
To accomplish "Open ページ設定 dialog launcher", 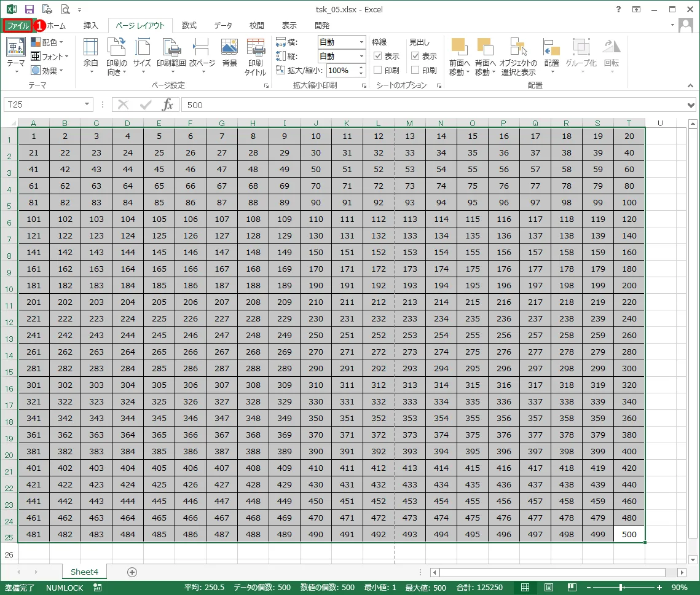I will pyautogui.click(x=267, y=85).
